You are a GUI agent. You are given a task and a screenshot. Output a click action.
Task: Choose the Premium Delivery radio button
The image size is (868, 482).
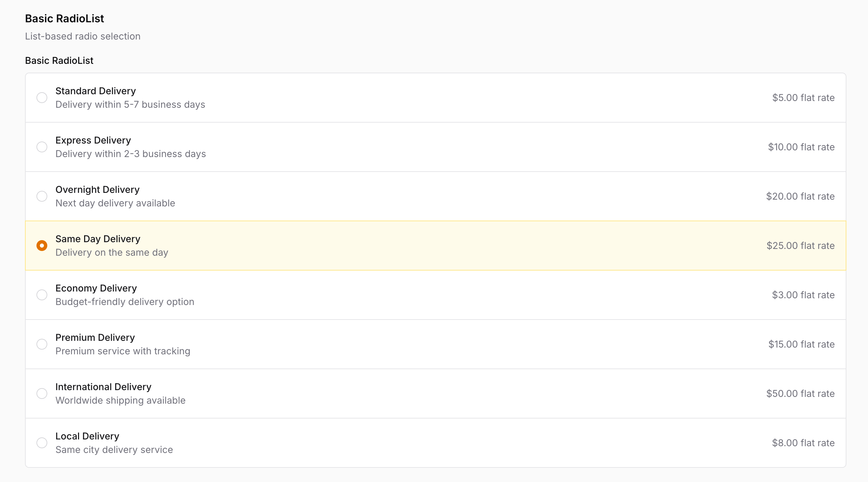pos(42,344)
